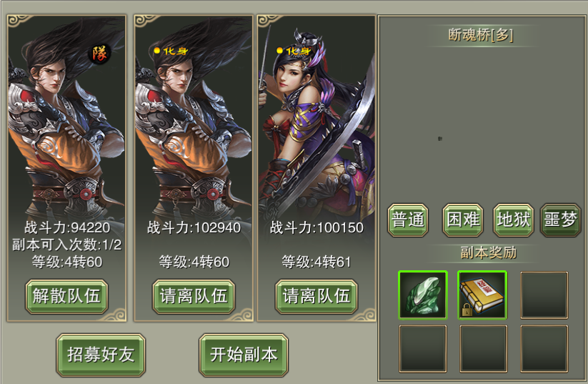Click the 化身 avatar badge on second card
588x384 pixels.
click(171, 51)
